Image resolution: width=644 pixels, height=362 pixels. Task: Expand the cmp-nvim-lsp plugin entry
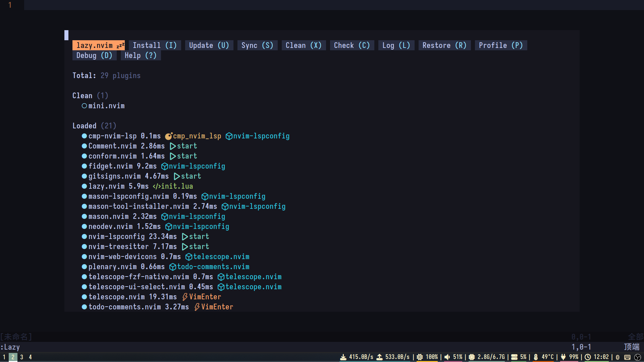pos(112,136)
